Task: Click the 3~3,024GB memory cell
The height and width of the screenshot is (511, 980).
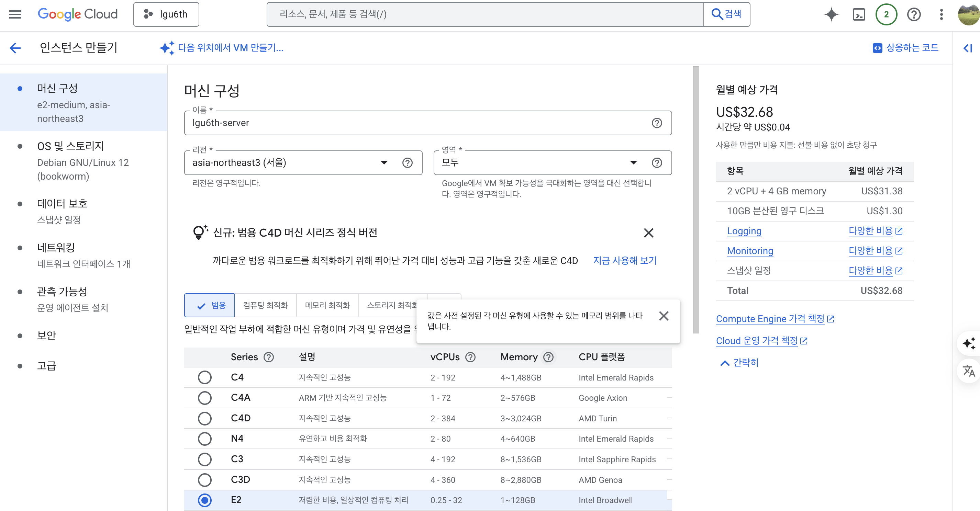Action: pyautogui.click(x=521, y=418)
